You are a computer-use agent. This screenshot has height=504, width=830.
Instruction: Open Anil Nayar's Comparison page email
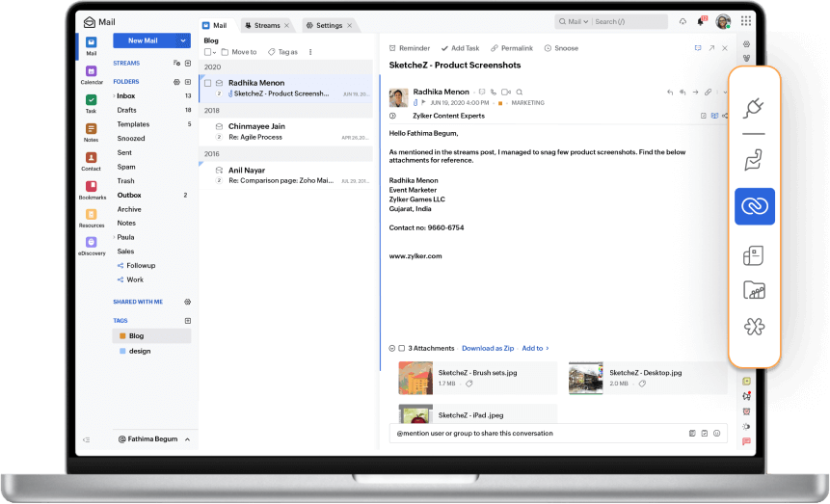pos(286,175)
